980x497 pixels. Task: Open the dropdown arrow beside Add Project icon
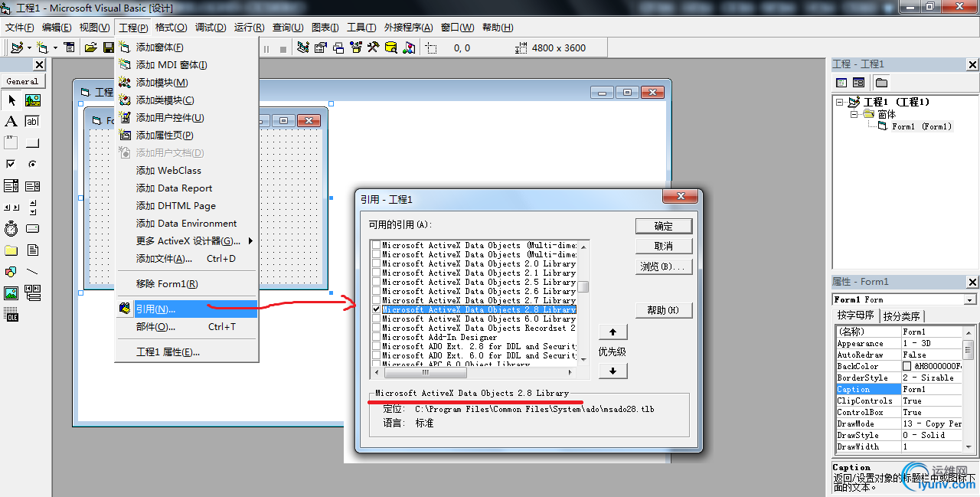[x=29, y=47]
